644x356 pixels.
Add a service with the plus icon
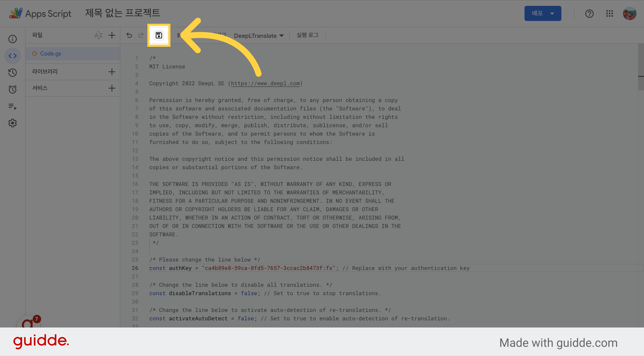coord(112,88)
